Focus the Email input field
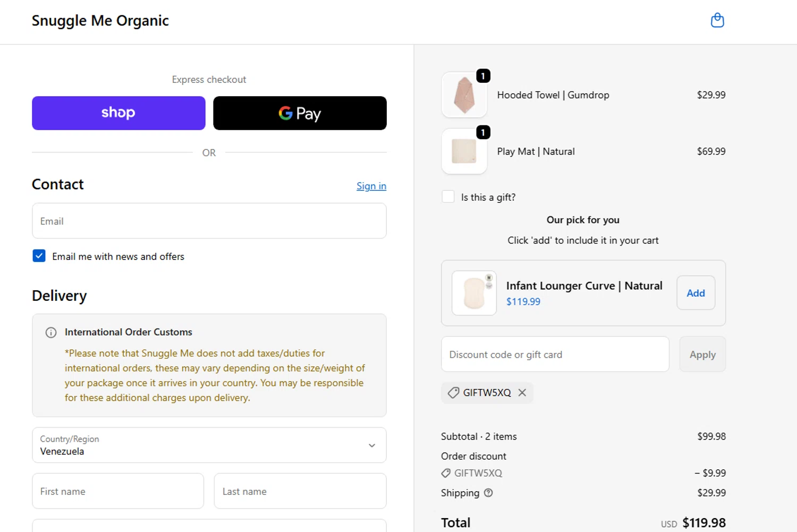Viewport: 797px width, 532px height. (209, 221)
